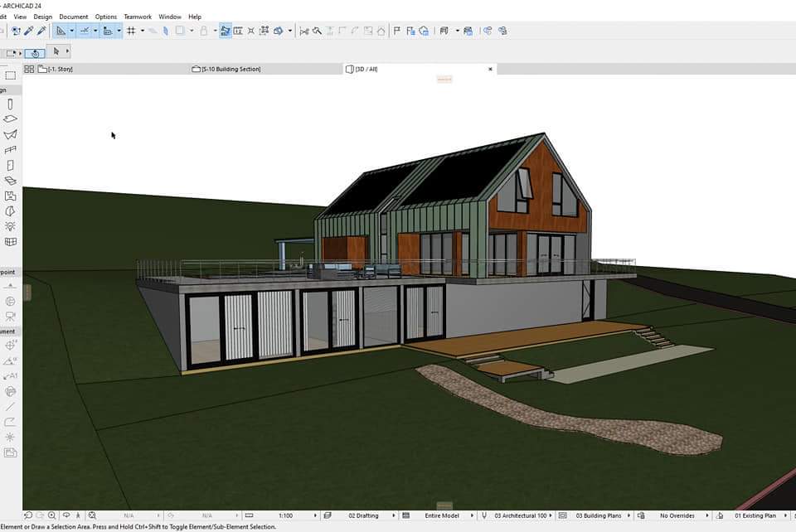Open the Entire Model display dropdown
The width and height of the screenshot is (796, 532).
coord(443,515)
